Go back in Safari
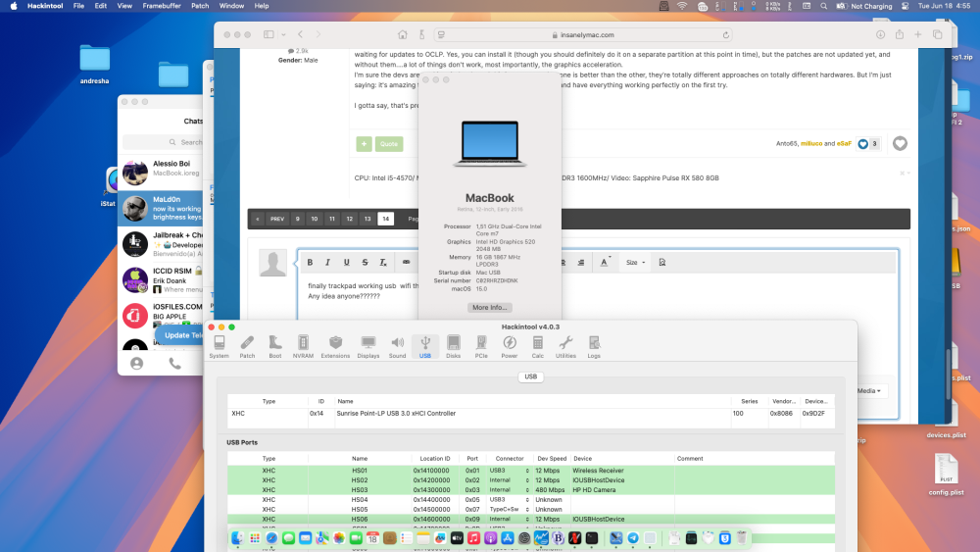The height and width of the screenshot is (552, 980). click(x=301, y=35)
